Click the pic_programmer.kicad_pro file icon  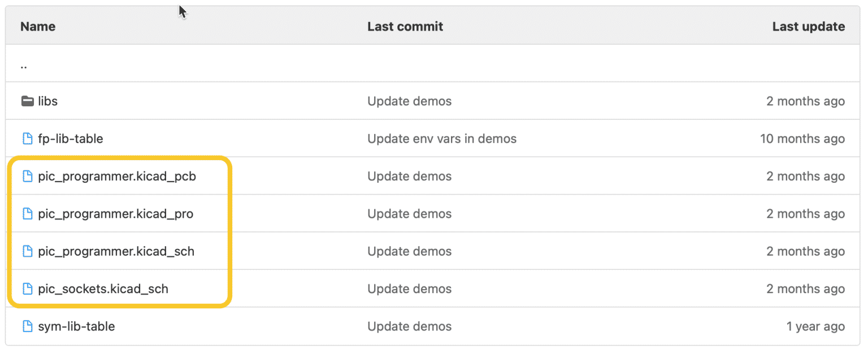[27, 214]
